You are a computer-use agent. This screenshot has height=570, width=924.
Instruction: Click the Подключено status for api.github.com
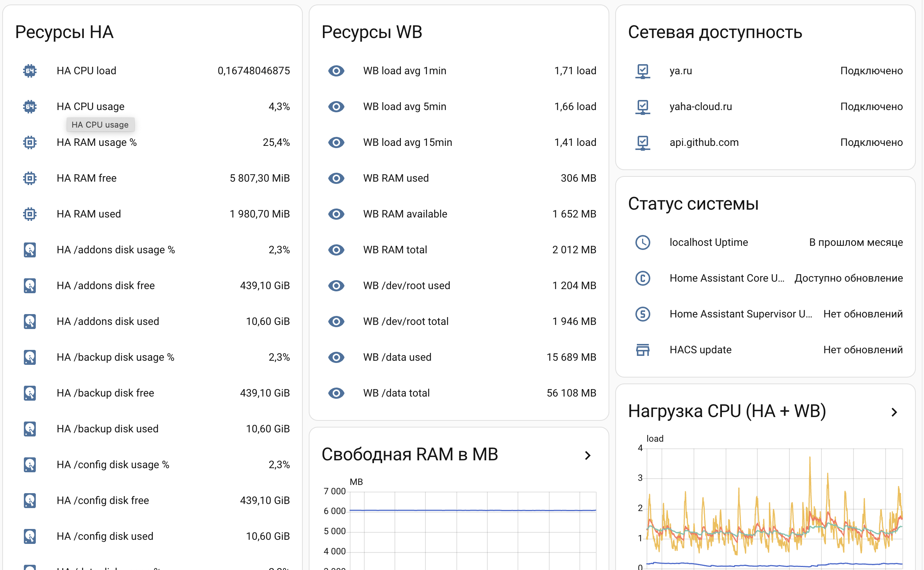click(871, 142)
